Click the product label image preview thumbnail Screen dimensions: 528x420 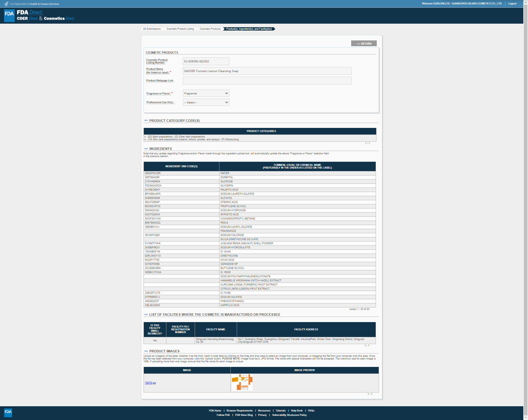pos(242,382)
